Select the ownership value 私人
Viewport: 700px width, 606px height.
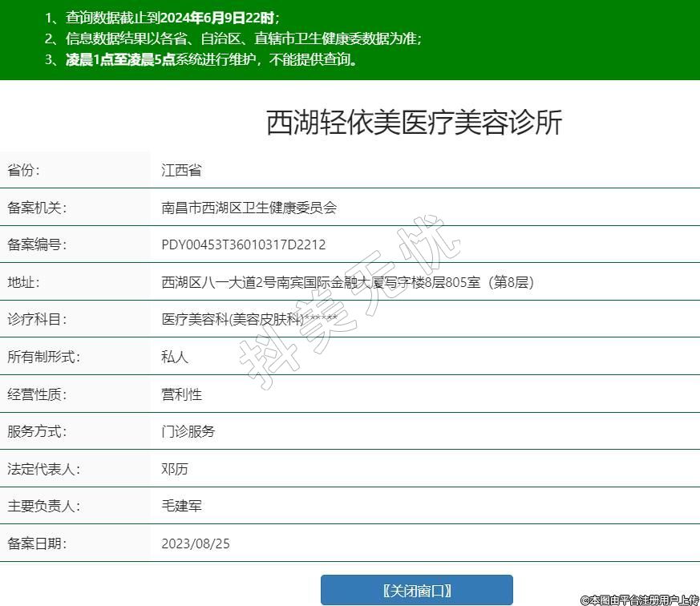point(175,357)
